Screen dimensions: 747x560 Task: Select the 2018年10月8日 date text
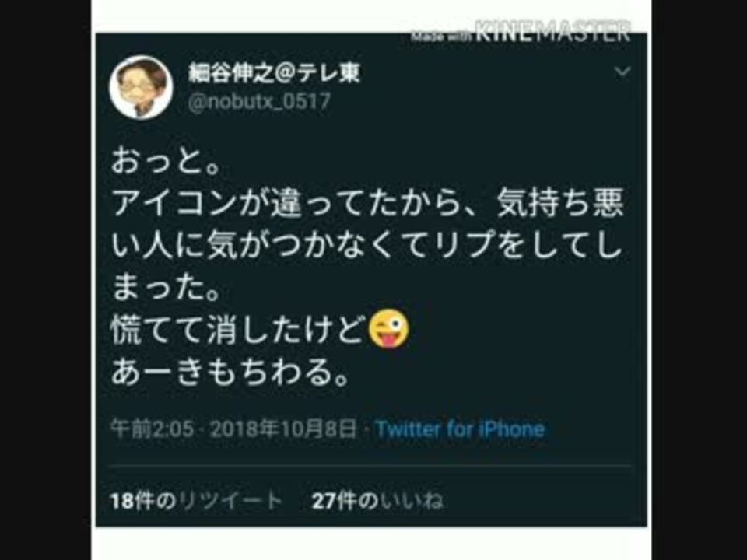tap(283, 429)
